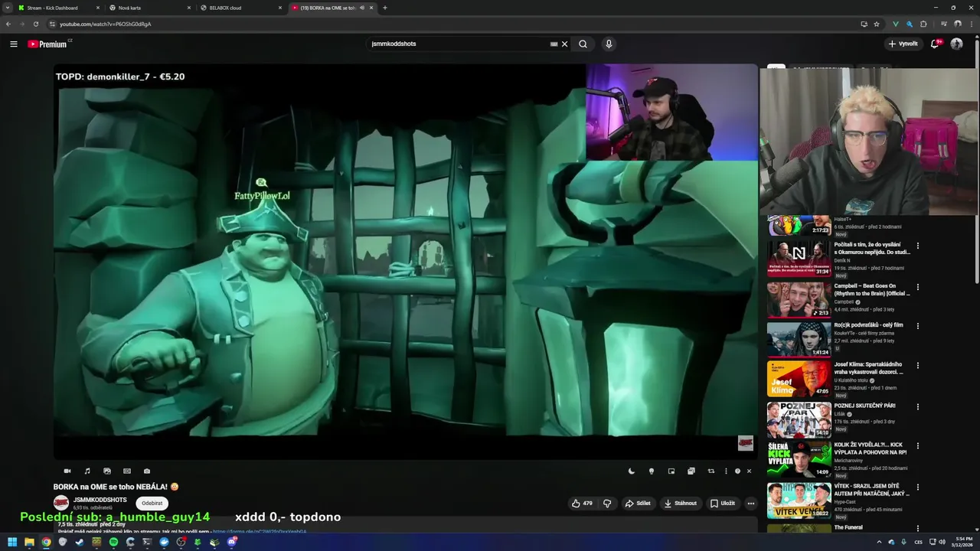
Task: Open more actions ellipsis beside Uložit
Action: 751,503
